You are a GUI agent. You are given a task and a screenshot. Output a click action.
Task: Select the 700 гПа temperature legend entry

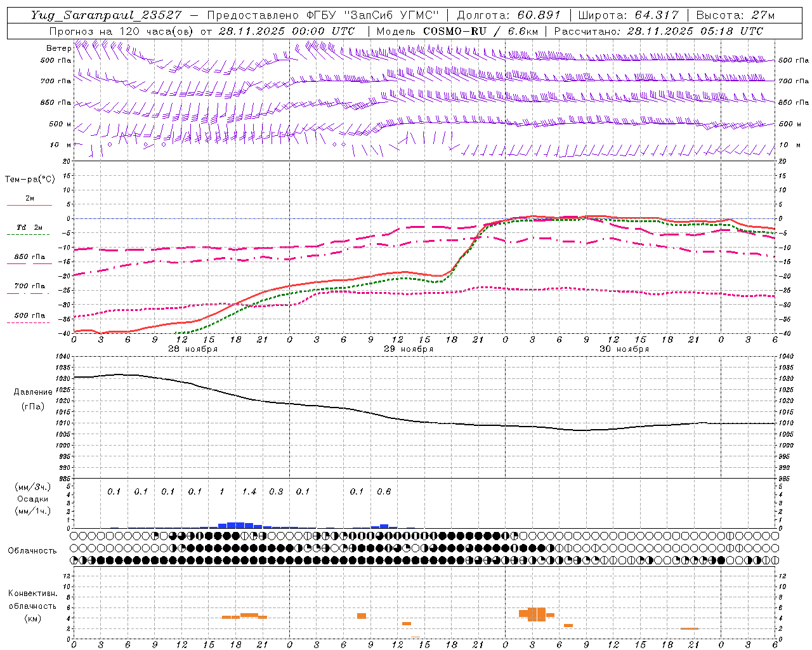(30, 286)
